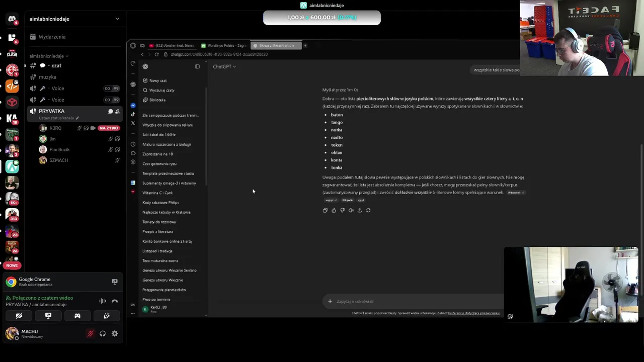Image resolution: width=644 pixels, height=362 pixels.
Task: Open the server with 313 badge
Action: pyautogui.click(x=12, y=214)
